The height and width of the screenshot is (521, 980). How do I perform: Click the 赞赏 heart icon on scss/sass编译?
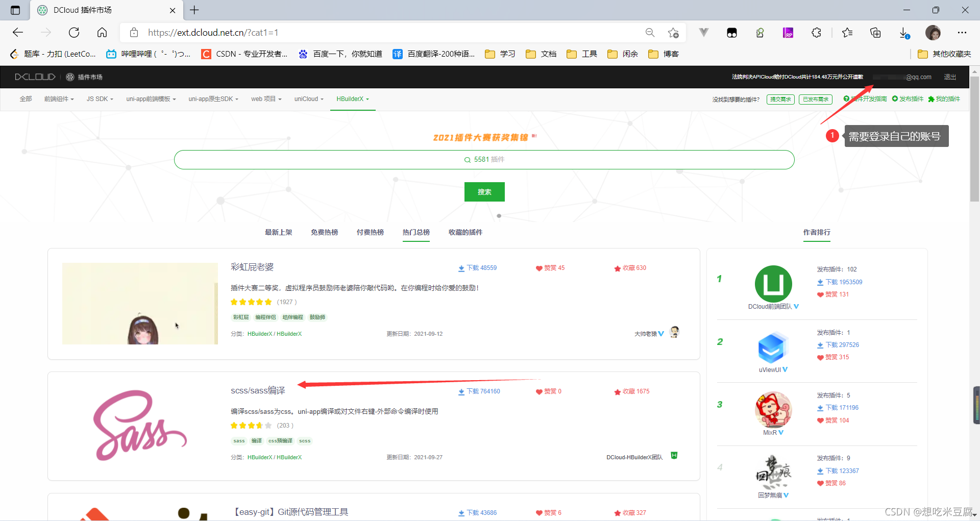[538, 391]
